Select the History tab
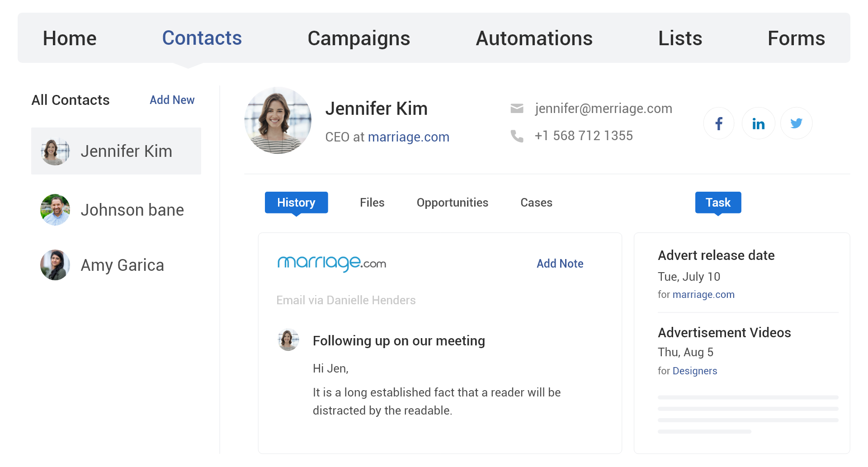Screen dimensions: 868x467 point(296,203)
